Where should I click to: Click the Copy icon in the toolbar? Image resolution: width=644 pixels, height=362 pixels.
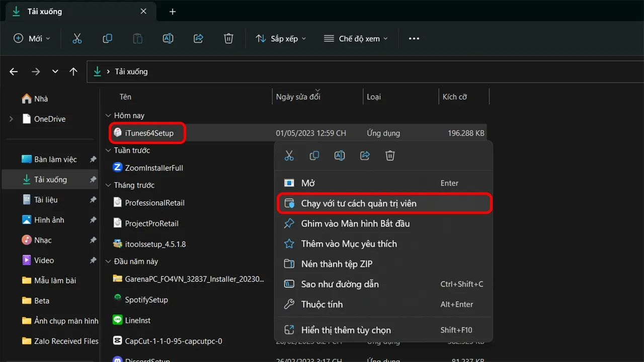pos(107,38)
